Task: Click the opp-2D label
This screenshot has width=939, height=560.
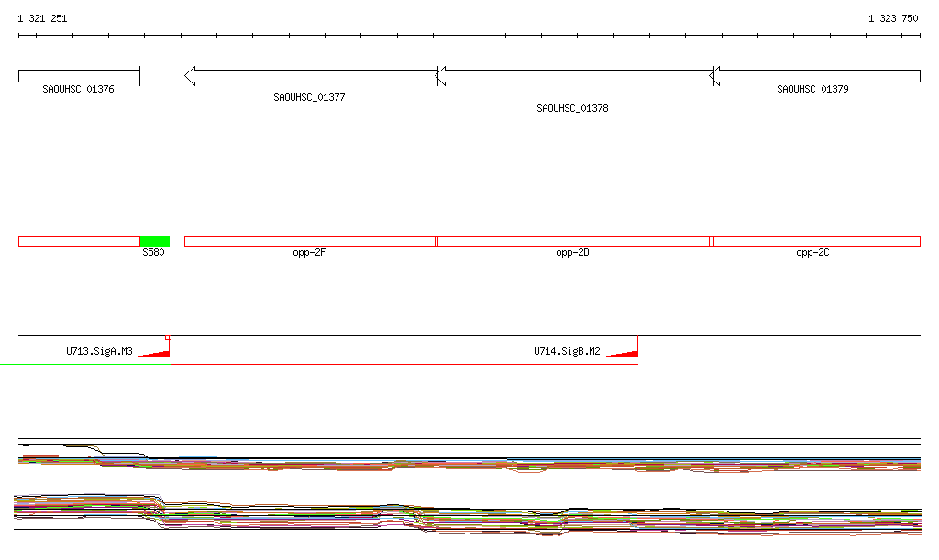Action: 572,252
